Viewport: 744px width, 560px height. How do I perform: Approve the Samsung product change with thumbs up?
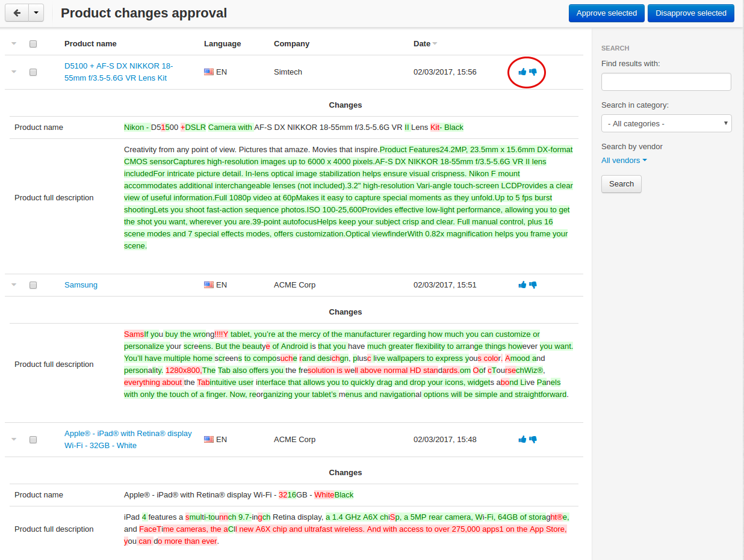[x=522, y=285]
